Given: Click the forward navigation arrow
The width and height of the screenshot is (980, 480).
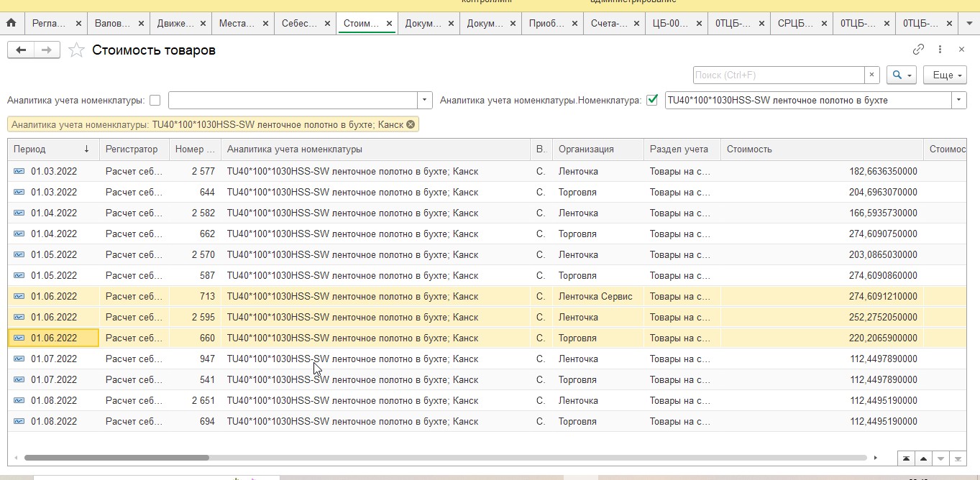Looking at the screenshot, I should pyautogui.click(x=47, y=50).
